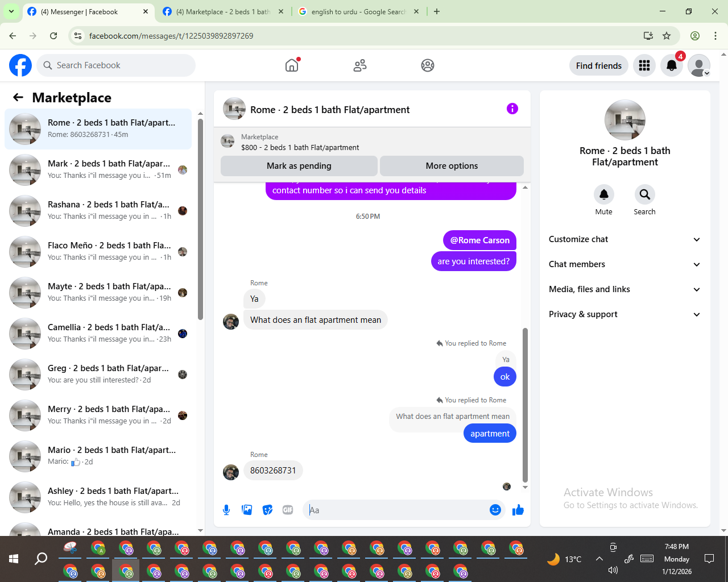Image resolution: width=728 pixels, height=582 pixels.
Task: Open the Home icon in Facebook header
Action: click(x=292, y=65)
